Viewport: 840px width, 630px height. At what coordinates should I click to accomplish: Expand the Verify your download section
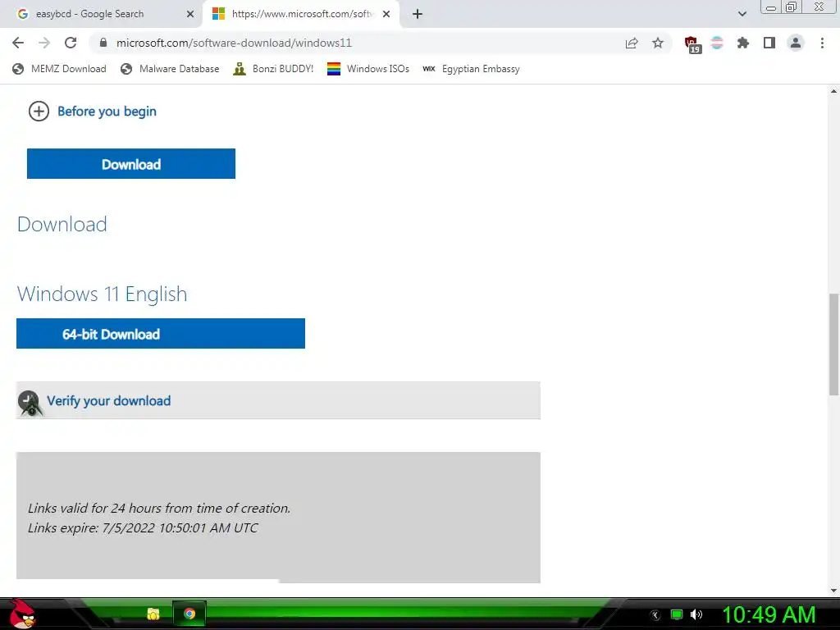click(x=278, y=400)
